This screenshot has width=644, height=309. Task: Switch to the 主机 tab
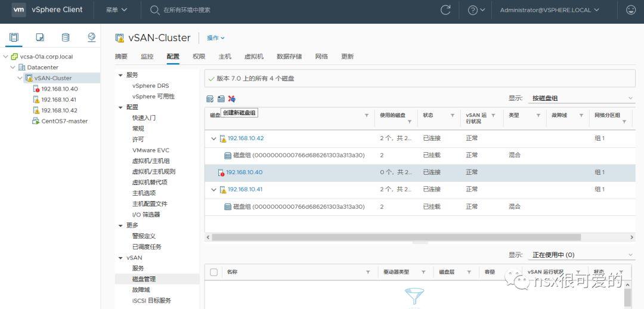225,57
